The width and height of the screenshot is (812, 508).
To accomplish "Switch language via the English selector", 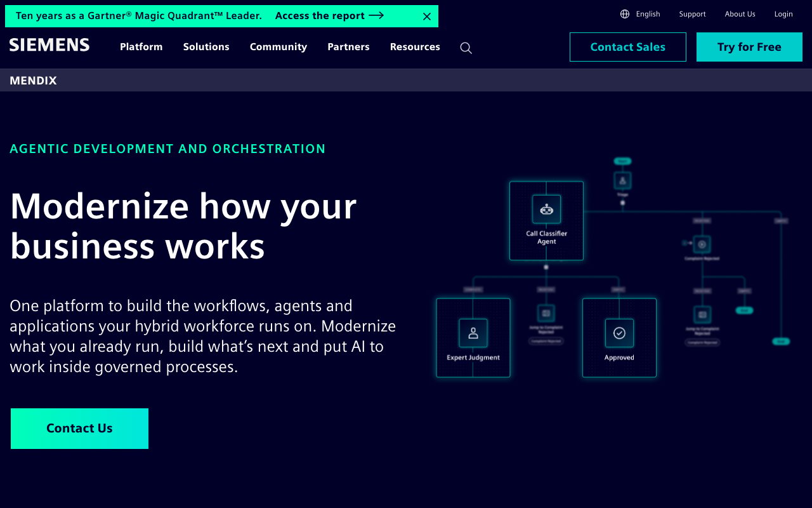I will (x=648, y=14).
